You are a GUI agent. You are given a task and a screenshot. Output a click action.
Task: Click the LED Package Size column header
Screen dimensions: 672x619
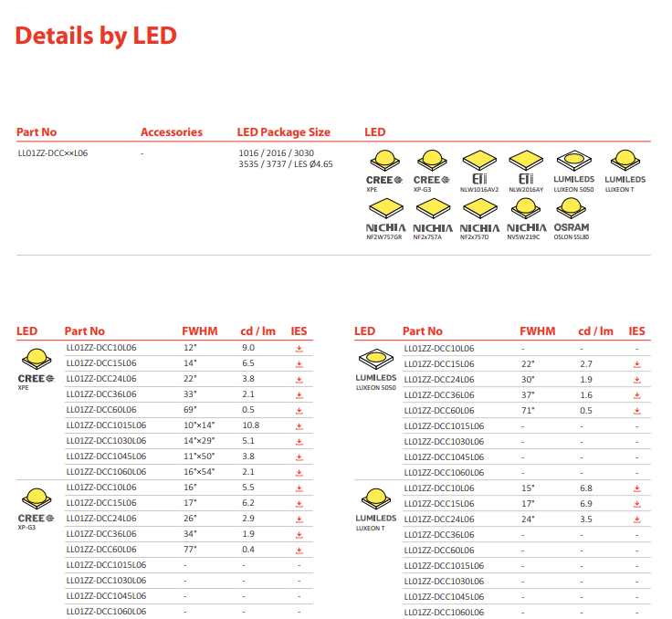click(284, 132)
